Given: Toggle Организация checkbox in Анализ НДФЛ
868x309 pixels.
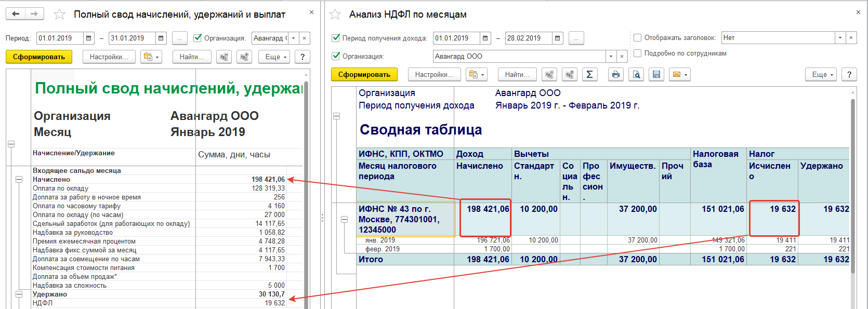Looking at the screenshot, I should pos(336,56).
